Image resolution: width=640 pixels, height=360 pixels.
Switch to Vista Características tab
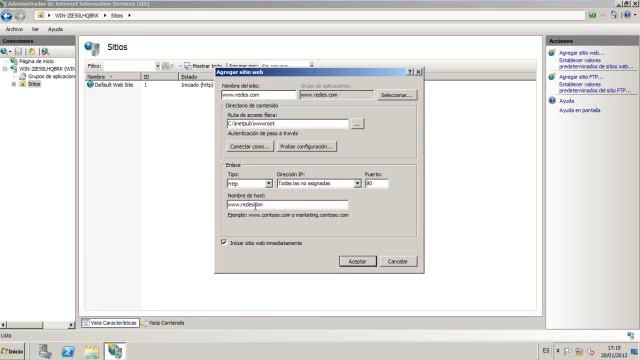point(110,323)
